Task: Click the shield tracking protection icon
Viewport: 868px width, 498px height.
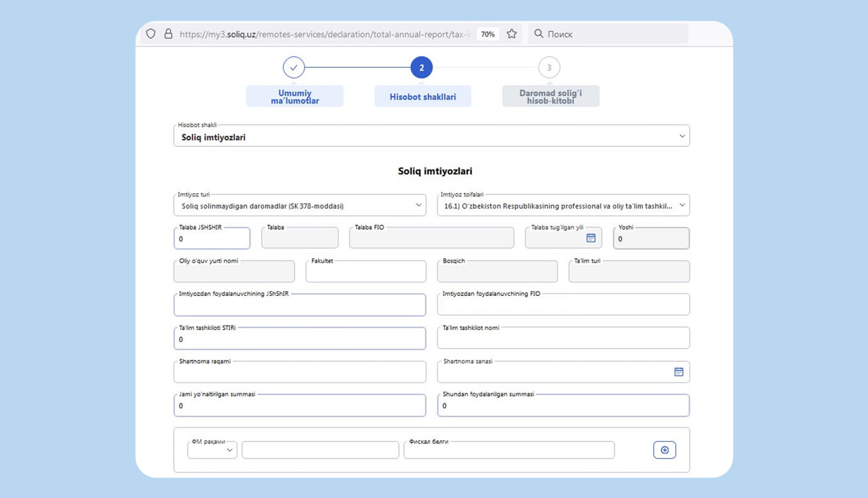Action: [x=151, y=34]
